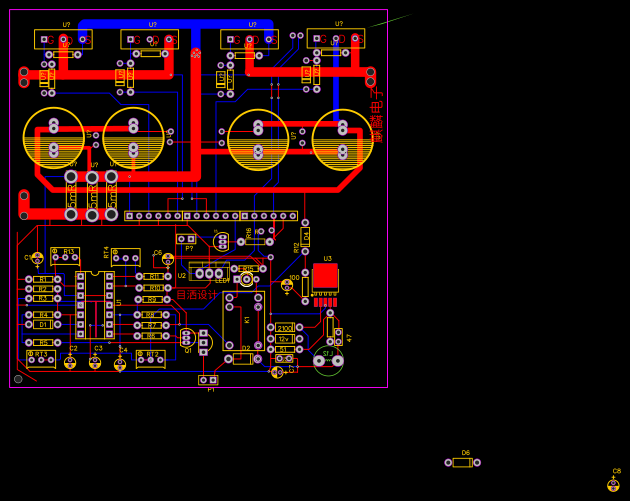Select capacitor C4
The image size is (630, 501).
click(120, 364)
